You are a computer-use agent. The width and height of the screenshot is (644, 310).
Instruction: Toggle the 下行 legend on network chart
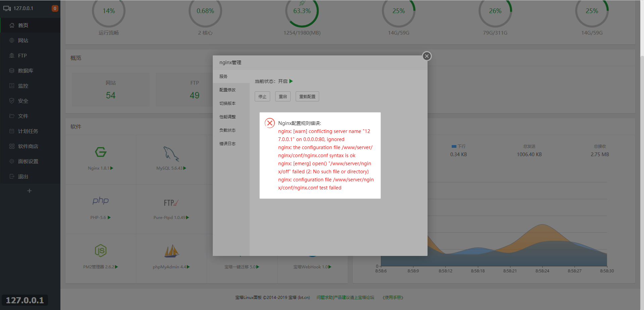(x=458, y=146)
